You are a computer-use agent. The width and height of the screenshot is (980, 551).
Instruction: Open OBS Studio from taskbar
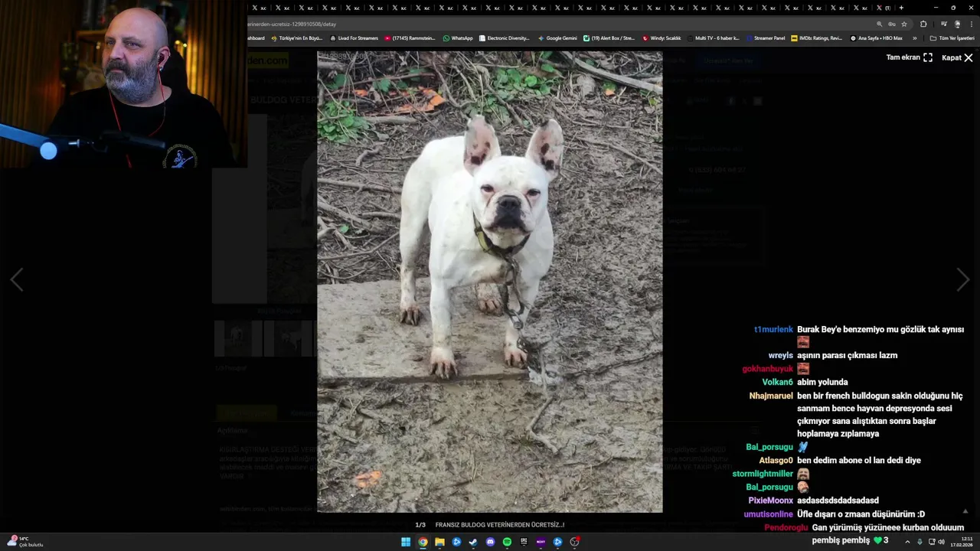coord(574,542)
